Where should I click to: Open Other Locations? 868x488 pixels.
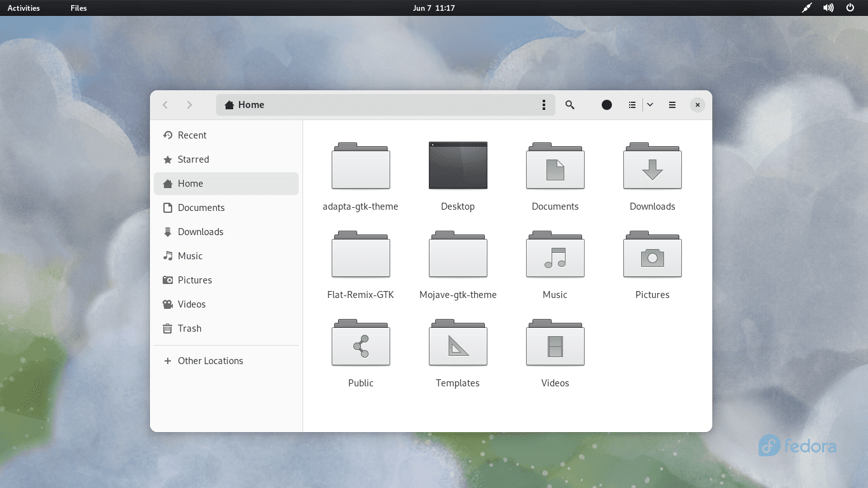210,361
